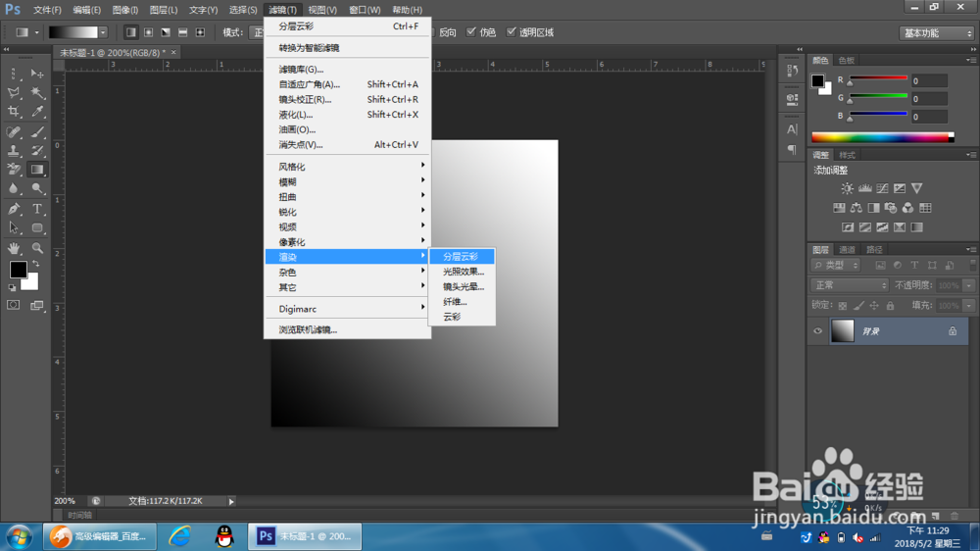Click 浏览联机滤镜 menu entry
Screen dimensions: 980x551
(348, 329)
